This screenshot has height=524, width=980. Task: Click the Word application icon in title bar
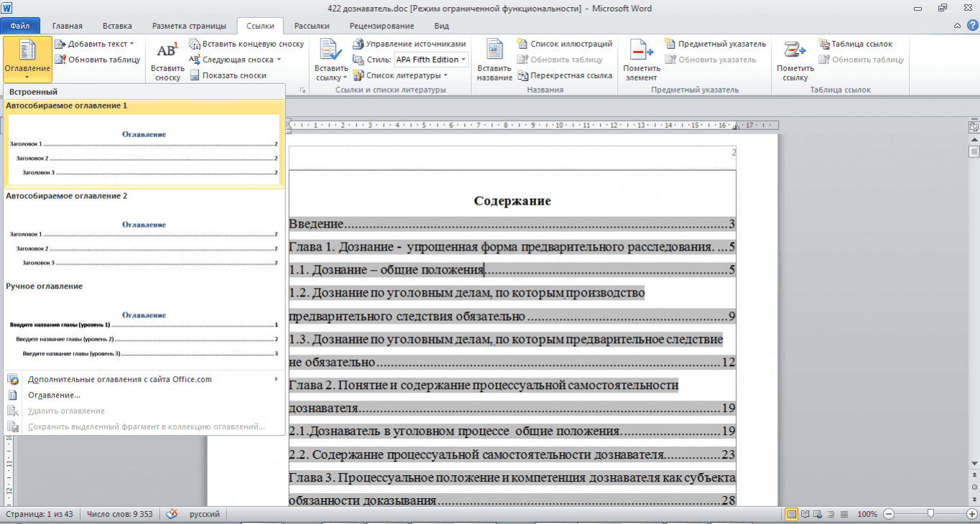(x=8, y=7)
